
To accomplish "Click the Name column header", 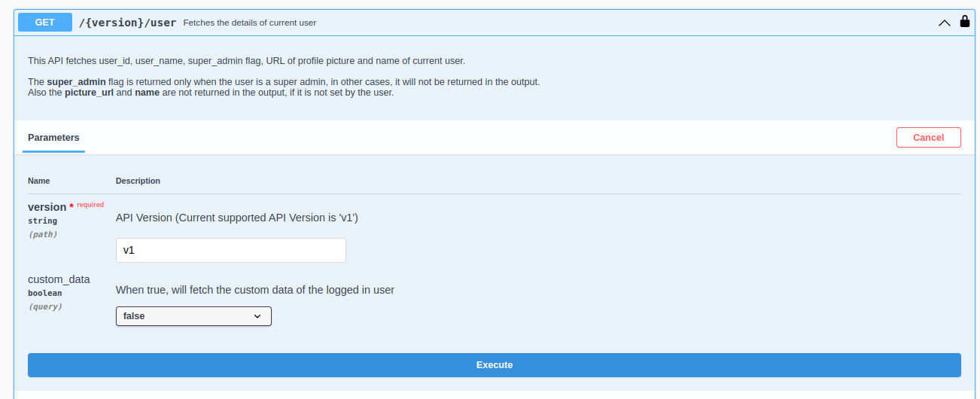I will (38, 181).
